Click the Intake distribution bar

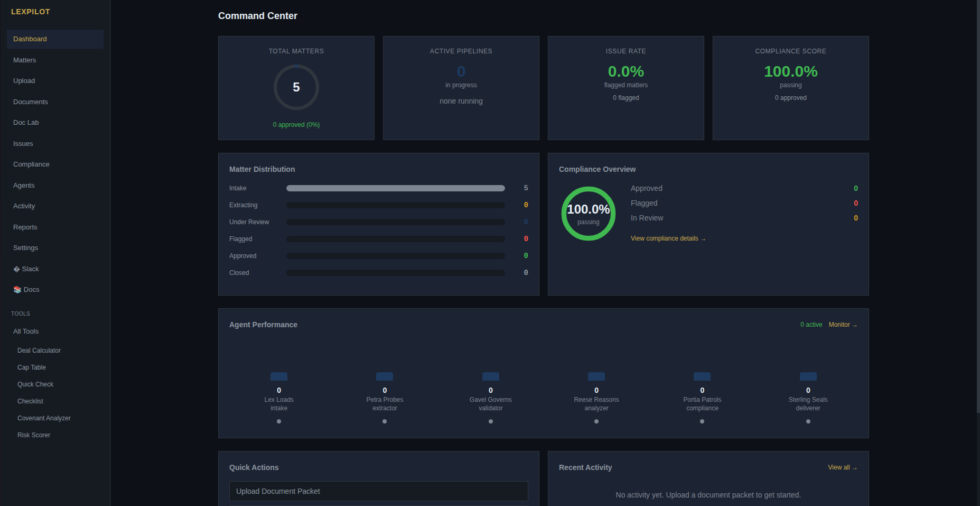point(396,188)
